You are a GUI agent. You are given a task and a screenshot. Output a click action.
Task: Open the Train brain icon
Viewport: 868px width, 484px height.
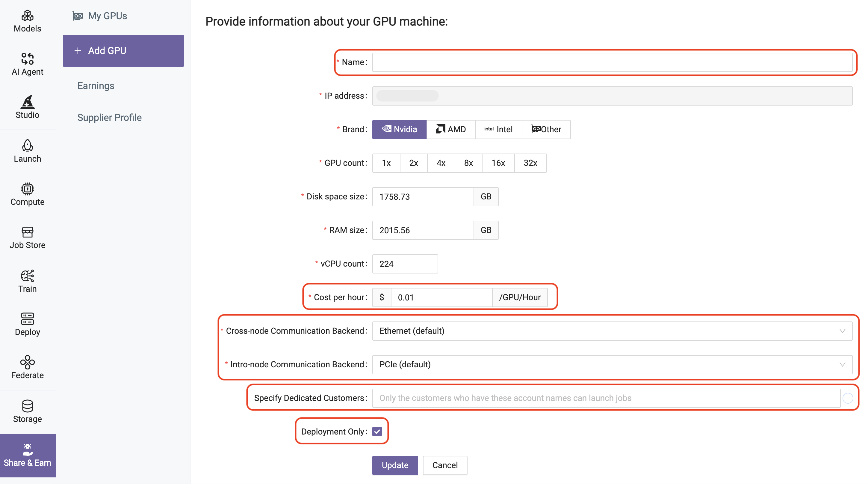(x=27, y=276)
